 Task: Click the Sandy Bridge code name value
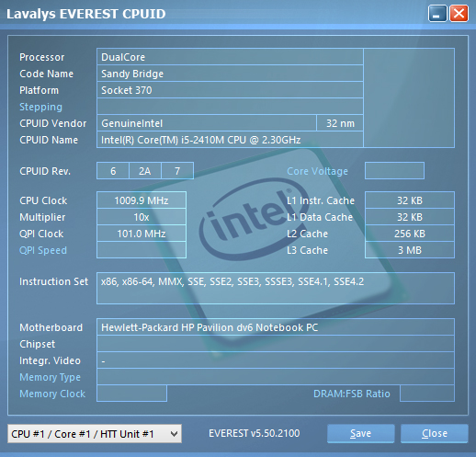click(230, 74)
